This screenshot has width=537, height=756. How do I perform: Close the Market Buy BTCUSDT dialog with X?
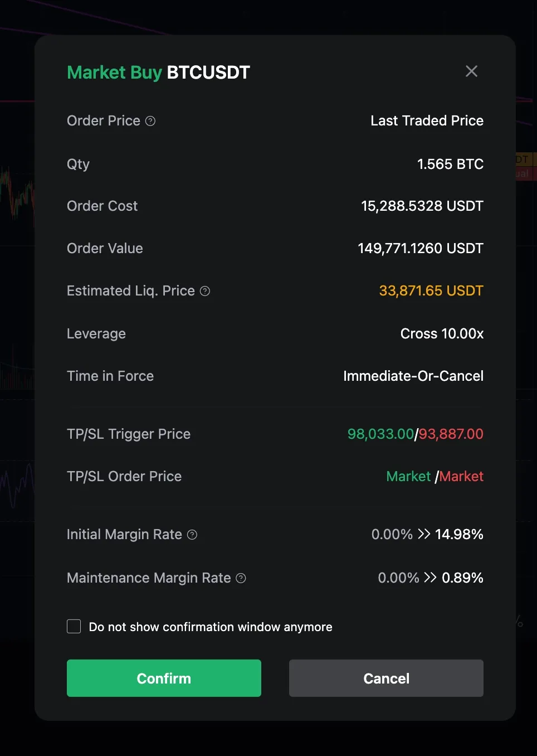coord(471,71)
